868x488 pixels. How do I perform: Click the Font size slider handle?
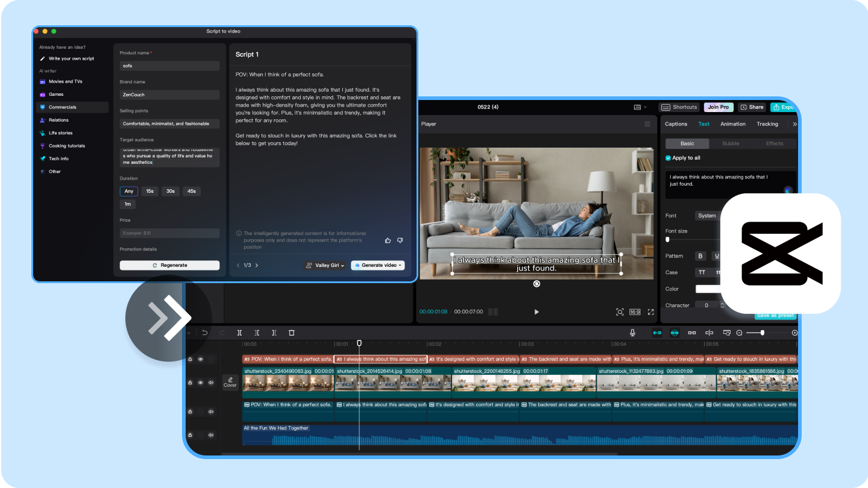point(667,240)
